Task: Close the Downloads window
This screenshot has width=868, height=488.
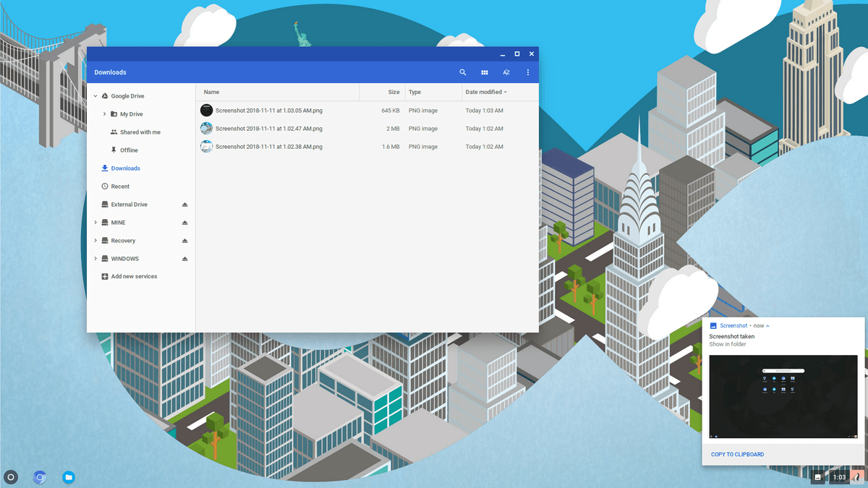Action: [532, 54]
